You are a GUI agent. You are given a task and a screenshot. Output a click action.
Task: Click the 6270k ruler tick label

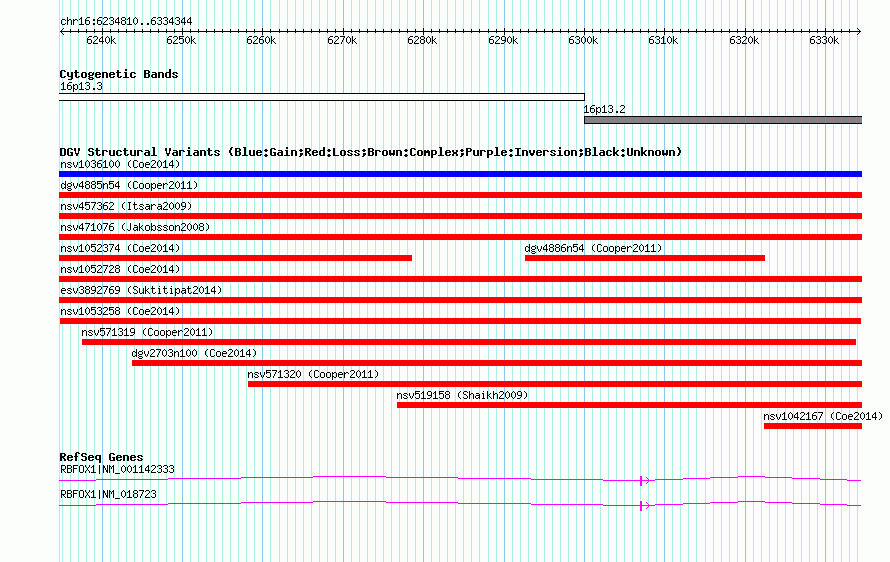point(342,40)
